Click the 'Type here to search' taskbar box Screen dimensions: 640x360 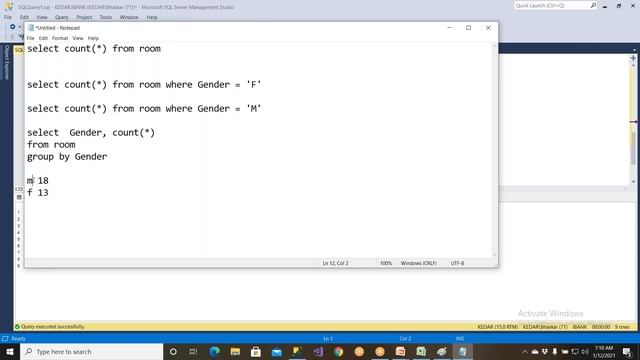click(x=91, y=351)
